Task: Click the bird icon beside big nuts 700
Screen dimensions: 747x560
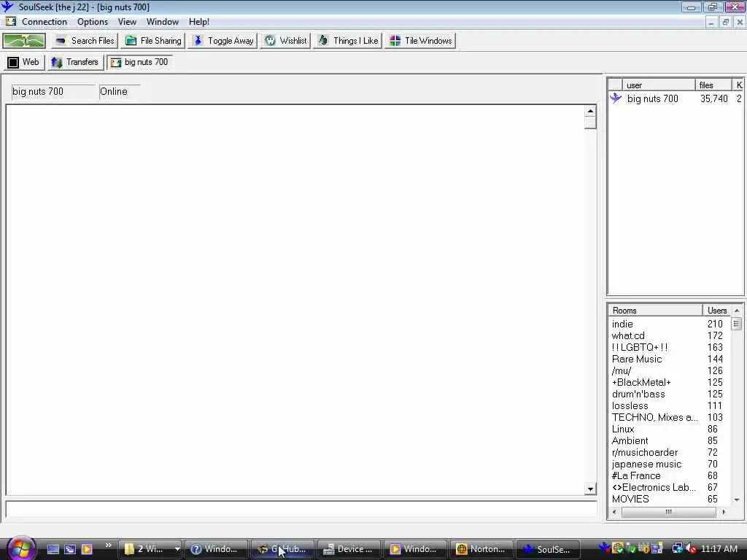Action: pyautogui.click(x=616, y=98)
